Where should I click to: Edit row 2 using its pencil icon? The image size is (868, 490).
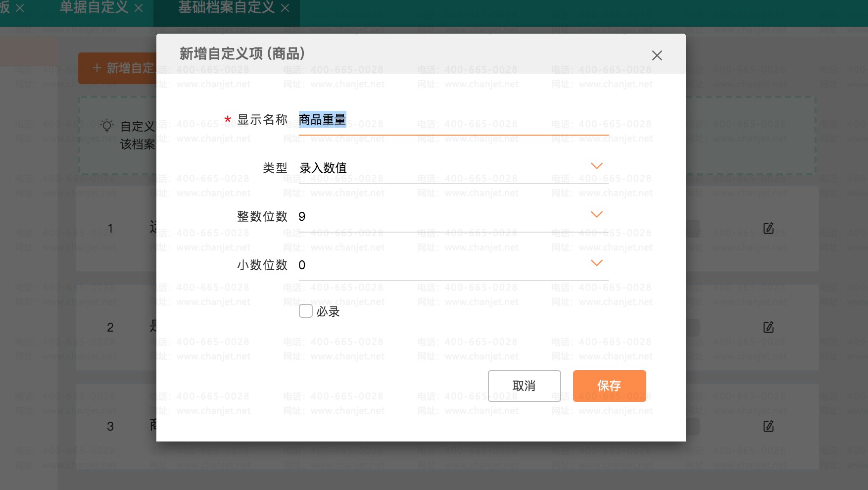click(x=769, y=327)
